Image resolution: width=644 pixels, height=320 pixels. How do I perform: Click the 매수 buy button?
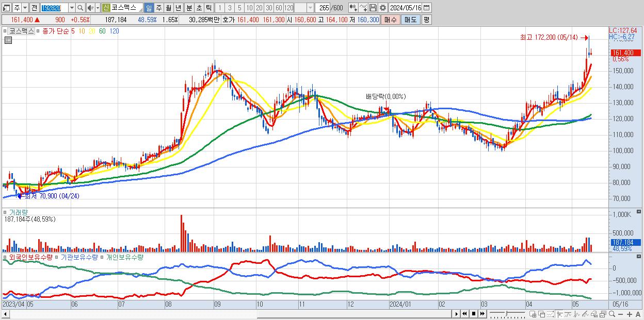point(391,20)
